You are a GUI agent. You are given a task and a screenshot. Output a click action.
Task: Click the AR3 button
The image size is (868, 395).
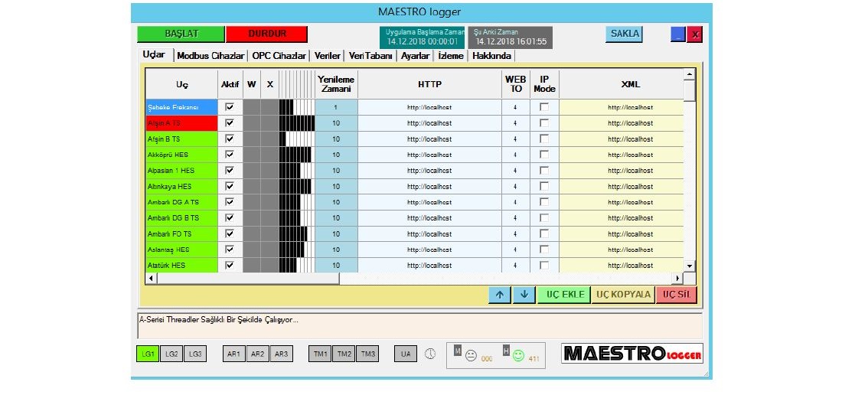click(281, 354)
